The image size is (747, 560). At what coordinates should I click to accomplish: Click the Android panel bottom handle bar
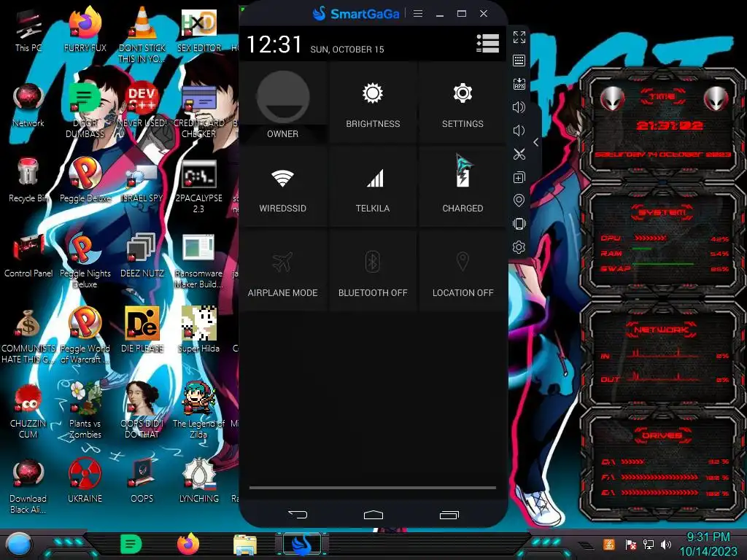pos(373,488)
